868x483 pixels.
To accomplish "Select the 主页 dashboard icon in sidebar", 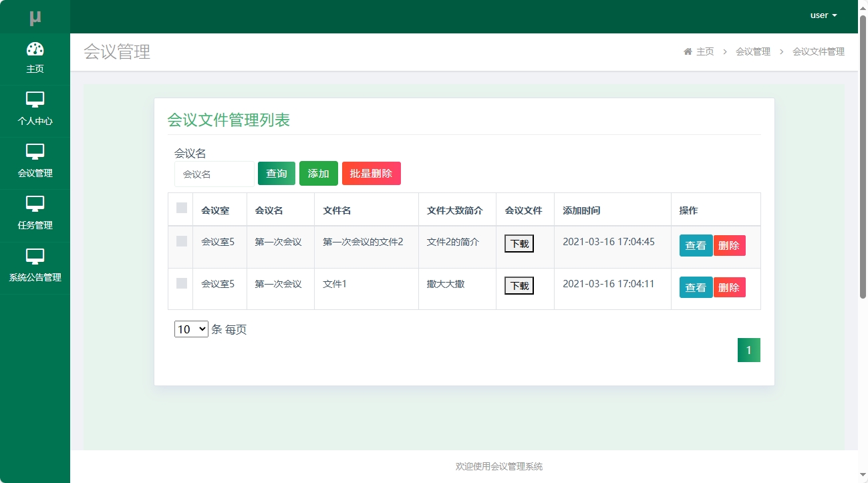I will pyautogui.click(x=35, y=48).
